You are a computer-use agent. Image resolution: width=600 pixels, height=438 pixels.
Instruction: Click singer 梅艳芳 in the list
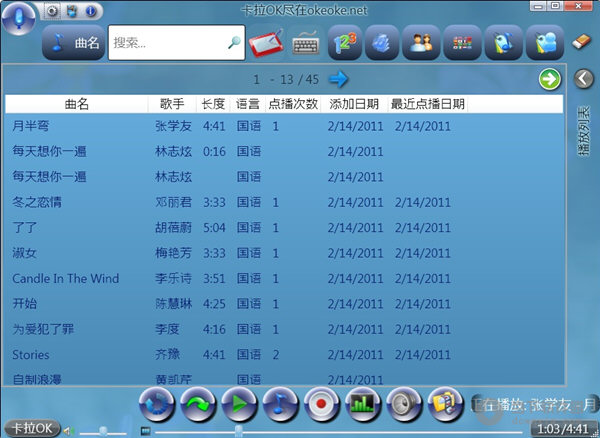point(173,253)
